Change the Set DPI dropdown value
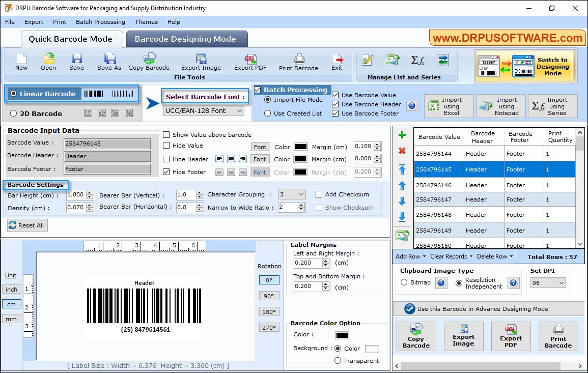 560,282
